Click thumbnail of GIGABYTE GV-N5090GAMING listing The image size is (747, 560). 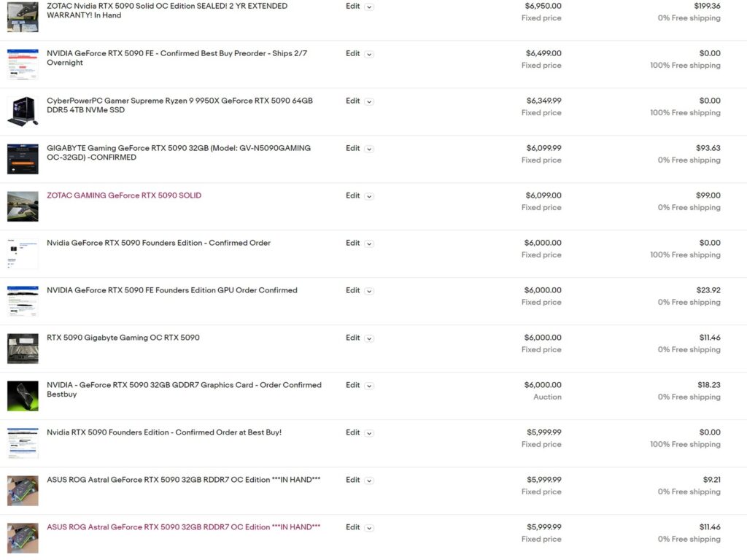[22, 159]
